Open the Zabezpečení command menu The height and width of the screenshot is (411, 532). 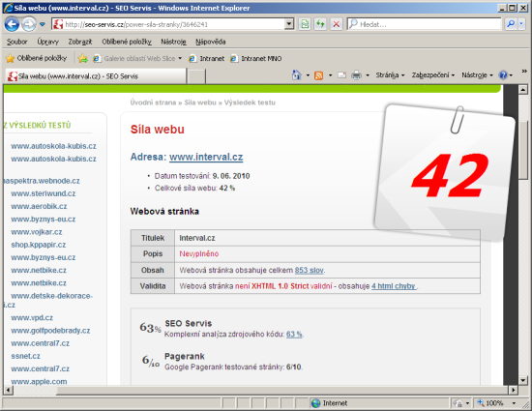[x=433, y=74]
